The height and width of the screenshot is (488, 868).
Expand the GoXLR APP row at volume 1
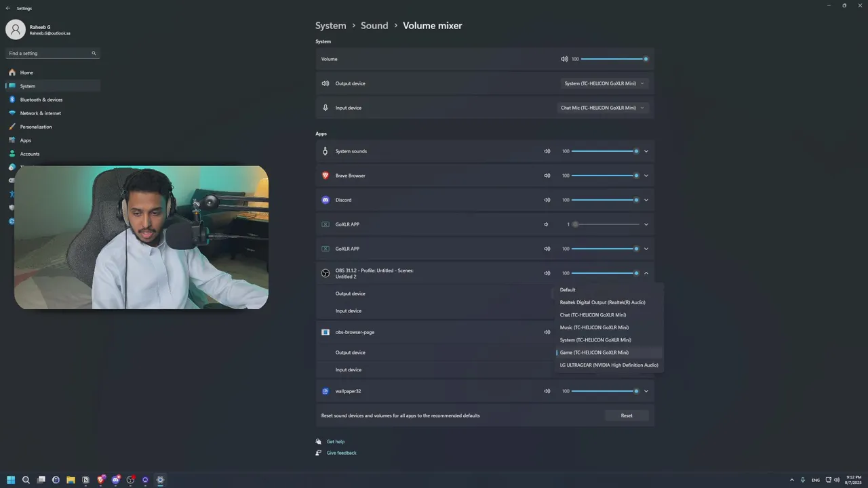tap(646, 224)
